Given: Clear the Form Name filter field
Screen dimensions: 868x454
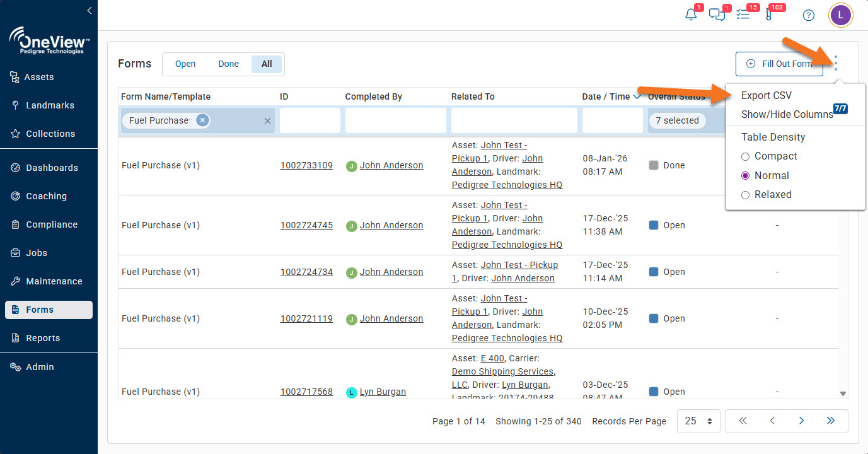Looking at the screenshot, I should coord(267,120).
